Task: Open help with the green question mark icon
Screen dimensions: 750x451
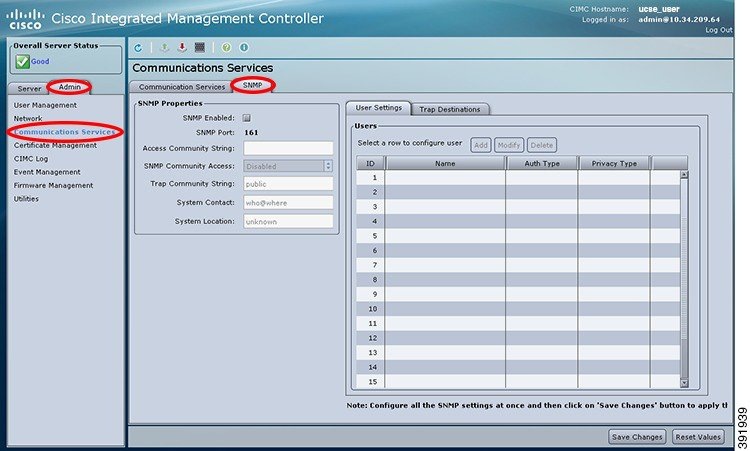Action: point(226,47)
